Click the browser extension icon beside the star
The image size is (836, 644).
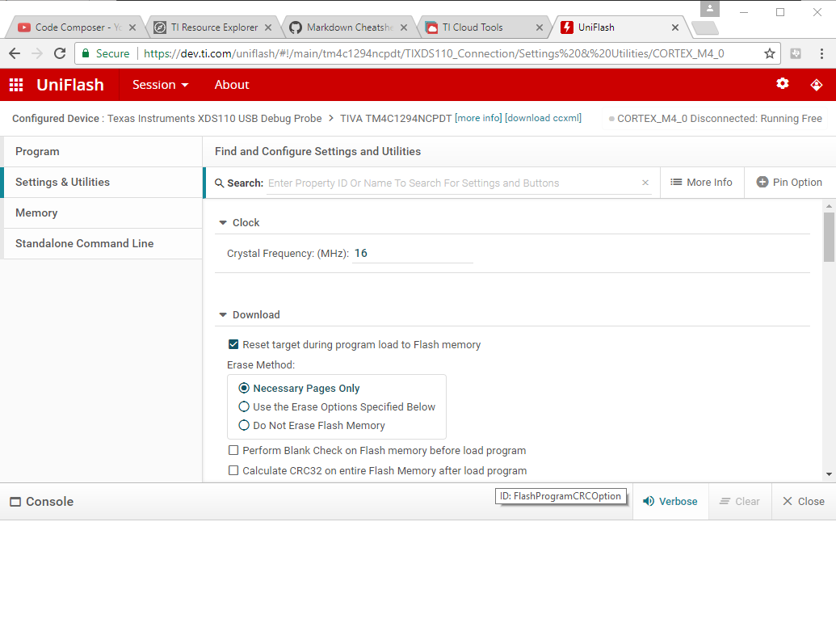(796, 53)
